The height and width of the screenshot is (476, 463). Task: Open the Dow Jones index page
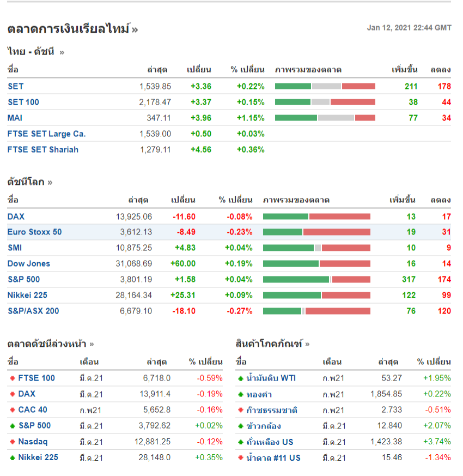pos(29,263)
